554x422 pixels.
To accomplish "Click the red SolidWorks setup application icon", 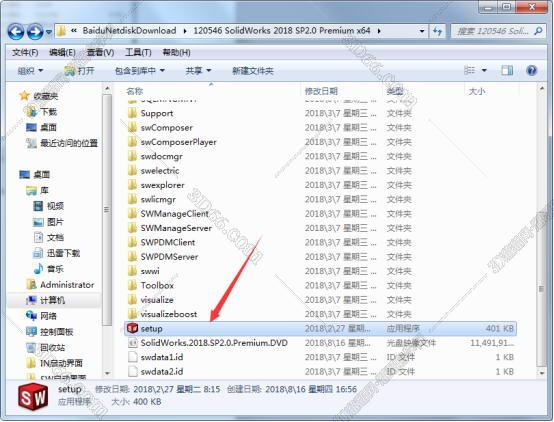I will 132,328.
